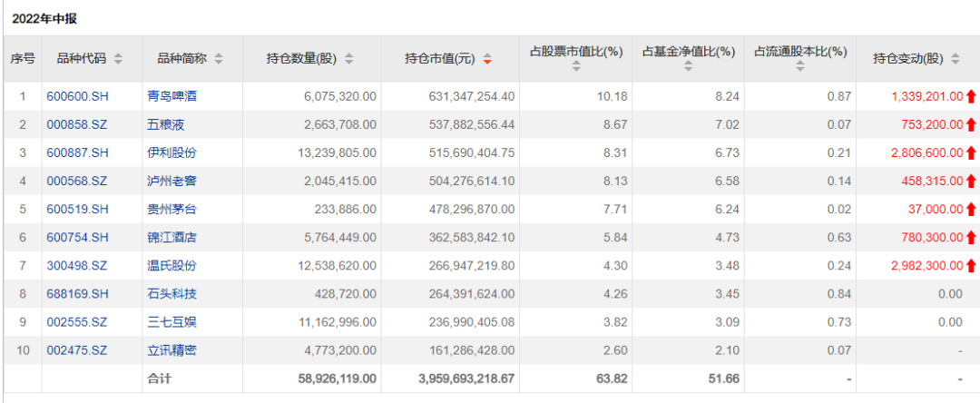Open stock code 002475.SZ
Screen dimensions: 980x403
77,350
